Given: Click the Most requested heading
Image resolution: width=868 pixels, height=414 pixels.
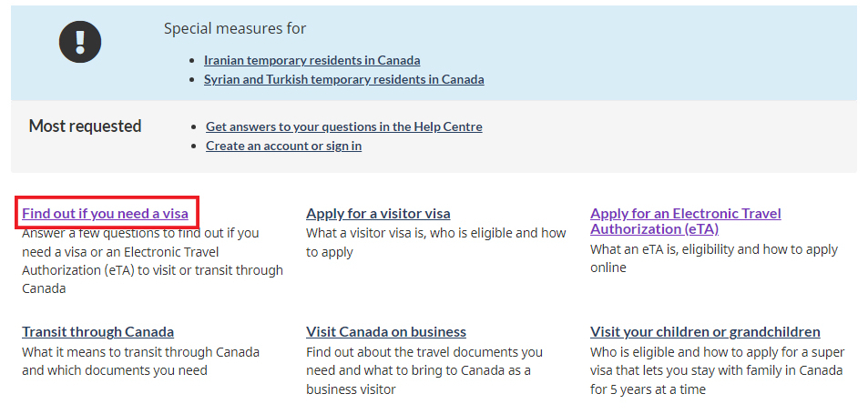Looking at the screenshot, I should (x=85, y=126).
